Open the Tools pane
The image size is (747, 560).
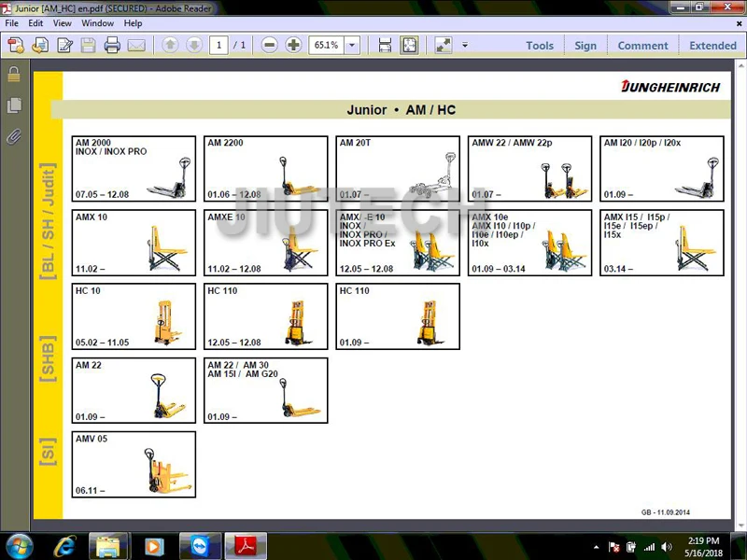(540, 46)
